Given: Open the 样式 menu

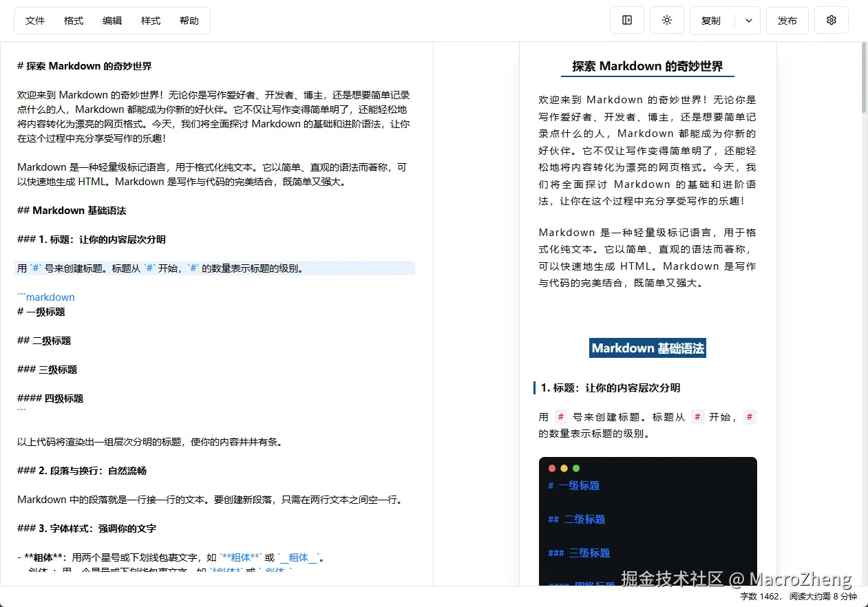Looking at the screenshot, I should click(151, 21).
